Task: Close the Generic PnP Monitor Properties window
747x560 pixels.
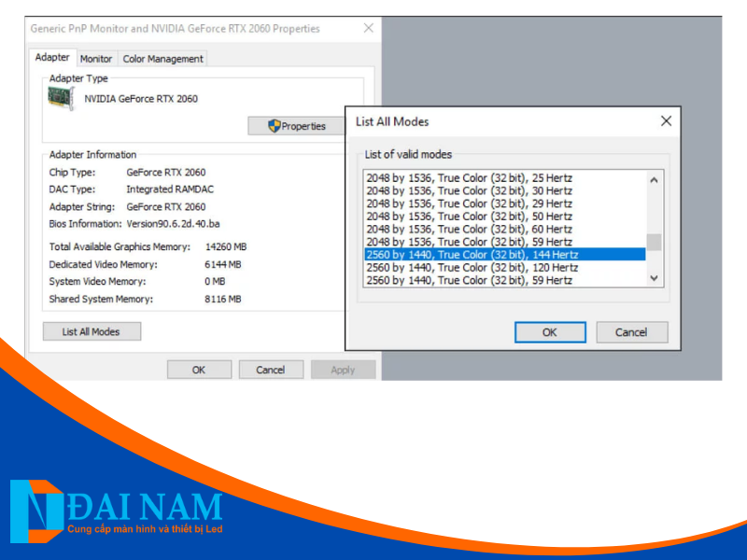Action: click(368, 28)
